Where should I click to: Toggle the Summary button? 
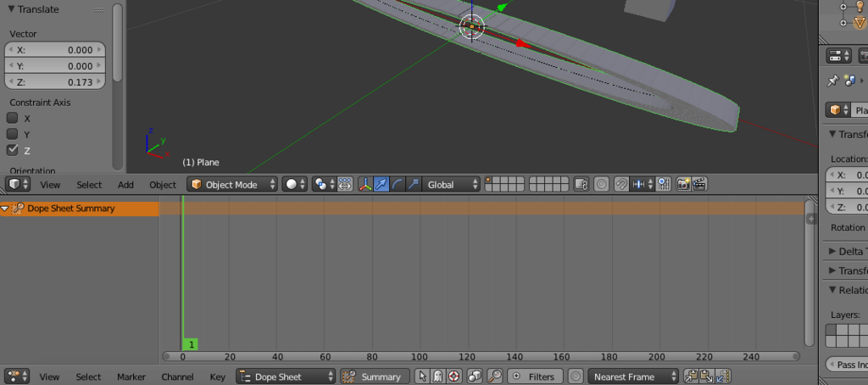pos(375,377)
